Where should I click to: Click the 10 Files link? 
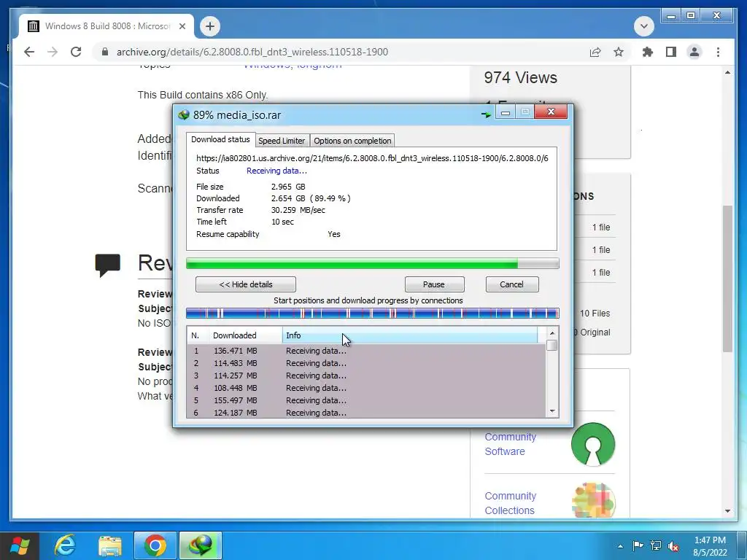click(x=595, y=314)
